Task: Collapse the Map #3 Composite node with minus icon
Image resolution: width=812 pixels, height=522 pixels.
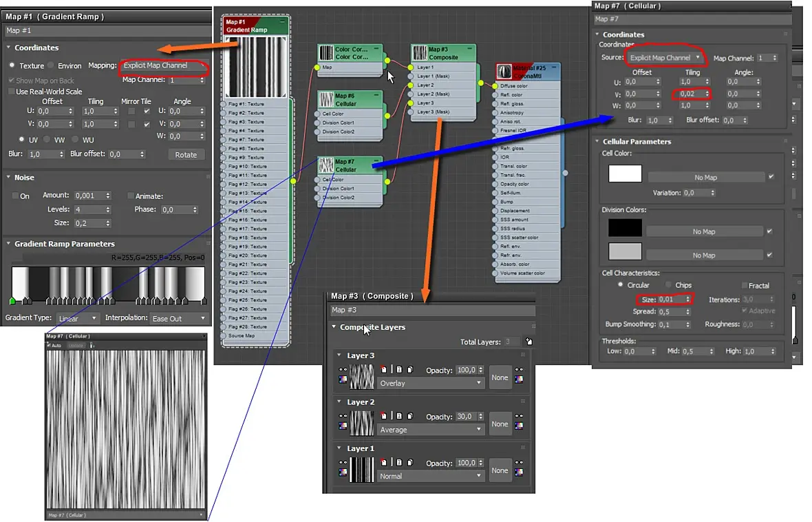Action: pyautogui.click(x=469, y=49)
